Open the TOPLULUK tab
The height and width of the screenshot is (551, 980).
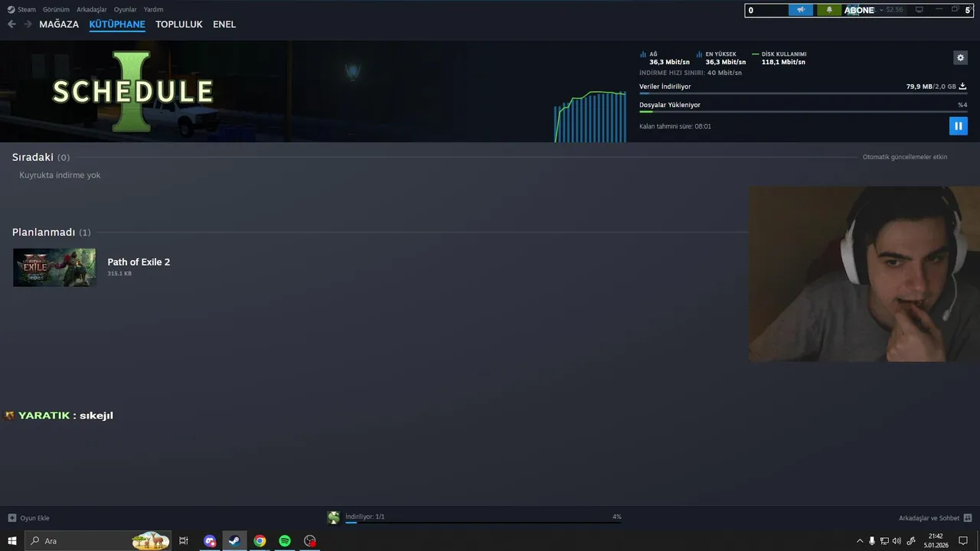(x=179, y=24)
